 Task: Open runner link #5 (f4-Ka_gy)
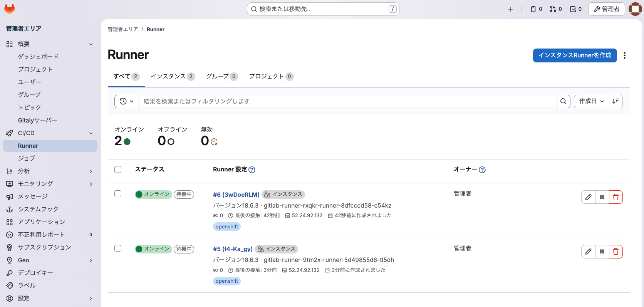point(233,249)
